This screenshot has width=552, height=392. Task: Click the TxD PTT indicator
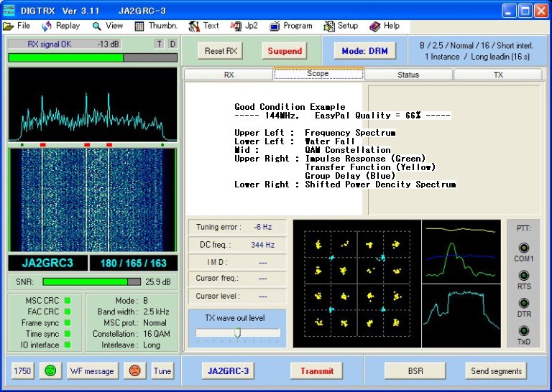(523, 331)
